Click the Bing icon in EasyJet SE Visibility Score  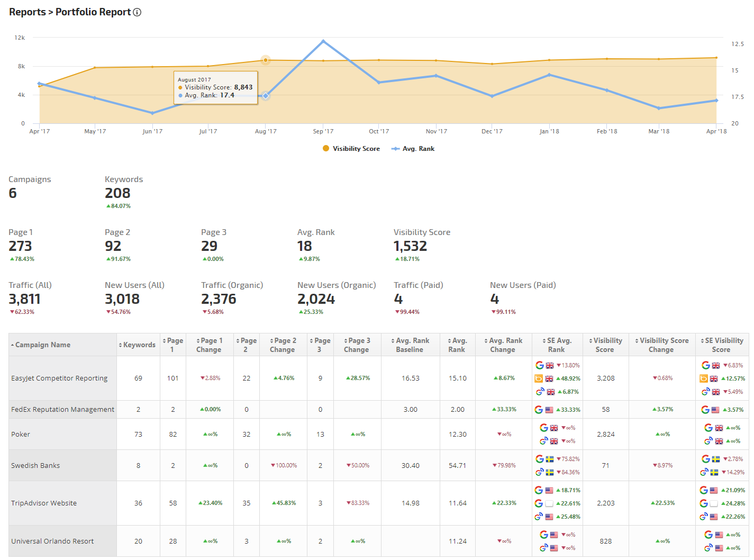704,378
